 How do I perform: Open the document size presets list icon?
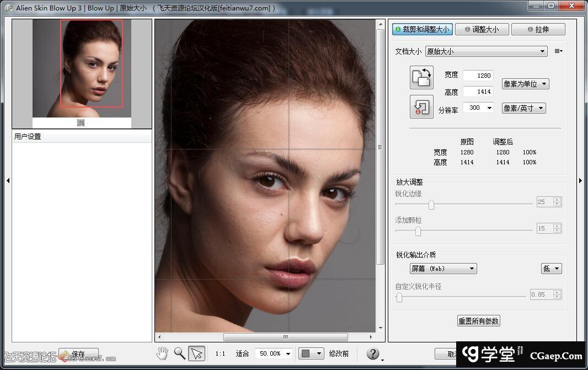tap(558, 51)
